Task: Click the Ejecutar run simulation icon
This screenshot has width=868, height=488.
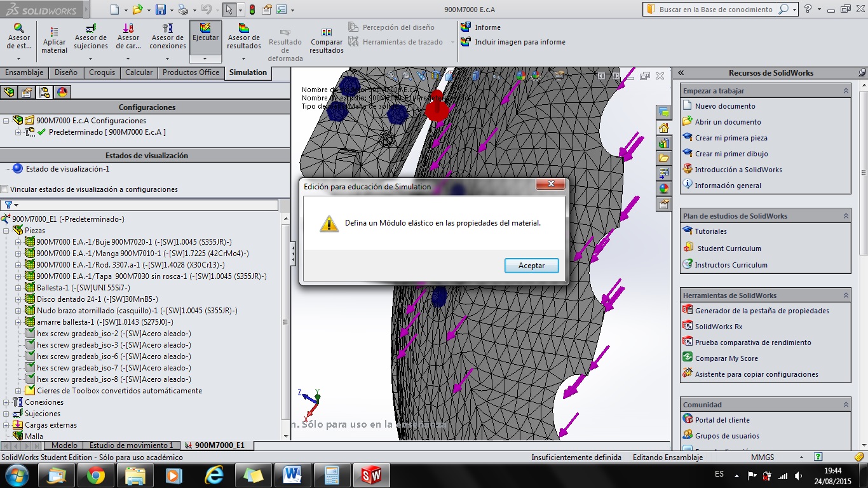Action: pos(205,28)
